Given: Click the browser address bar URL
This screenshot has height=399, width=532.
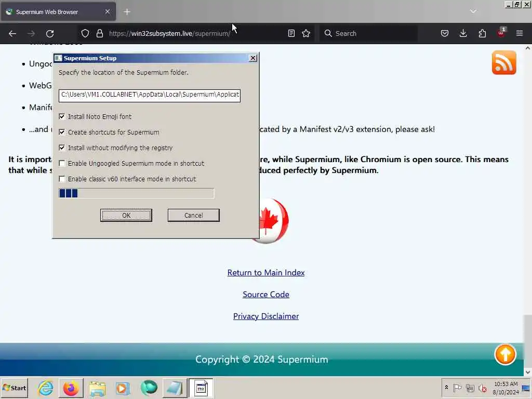Looking at the screenshot, I should pos(170,34).
